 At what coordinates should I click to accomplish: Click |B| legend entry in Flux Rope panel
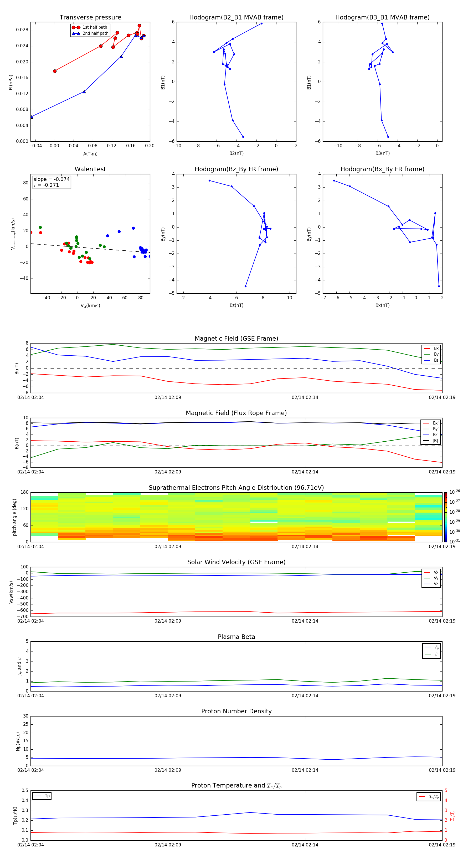tap(431, 441)
